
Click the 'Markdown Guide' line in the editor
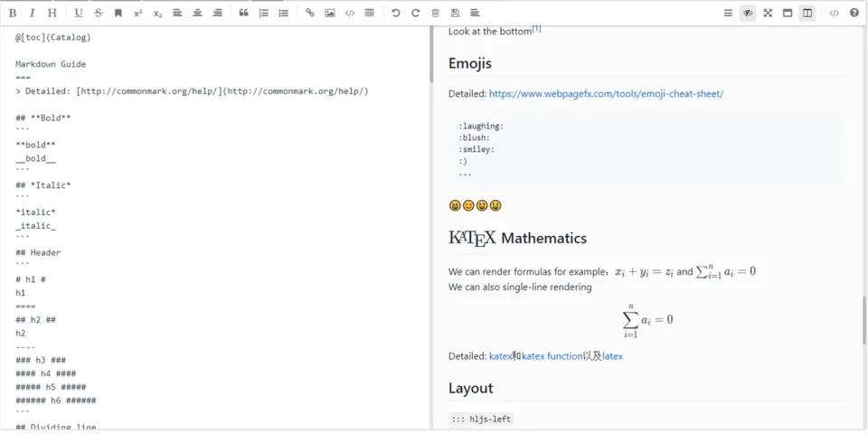pyautogui.click(x=51, y=64)
